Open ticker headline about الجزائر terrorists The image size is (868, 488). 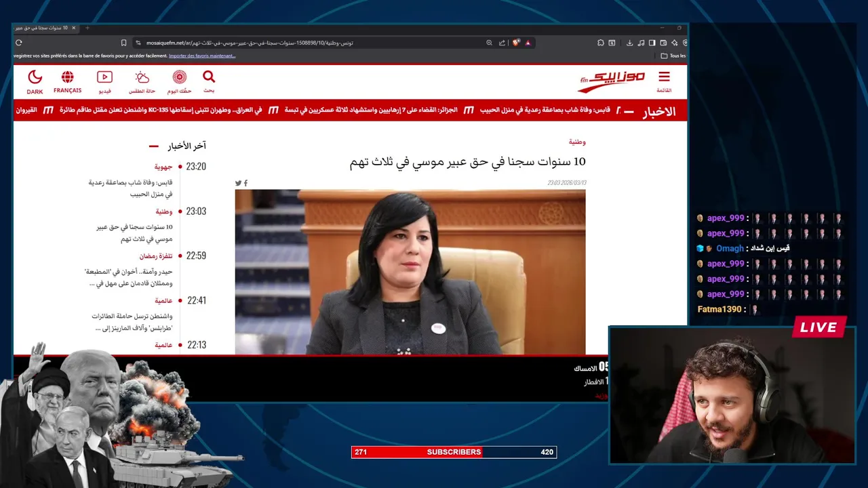[371, 110]
